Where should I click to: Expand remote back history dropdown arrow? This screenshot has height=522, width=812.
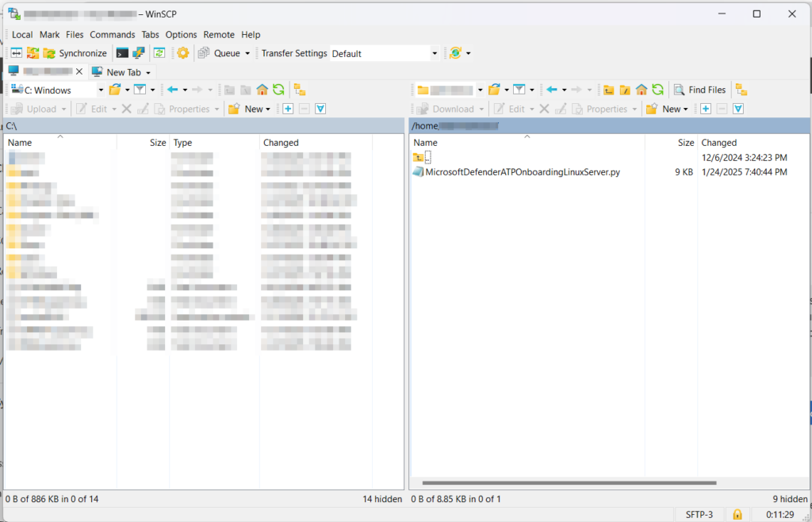(564, 90)
